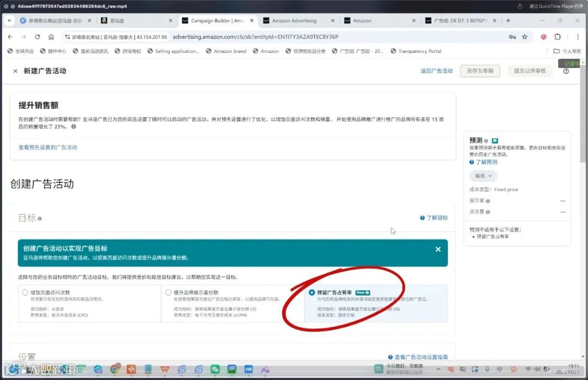Click the browser forward arrow
588x380 pixels.
23,37
